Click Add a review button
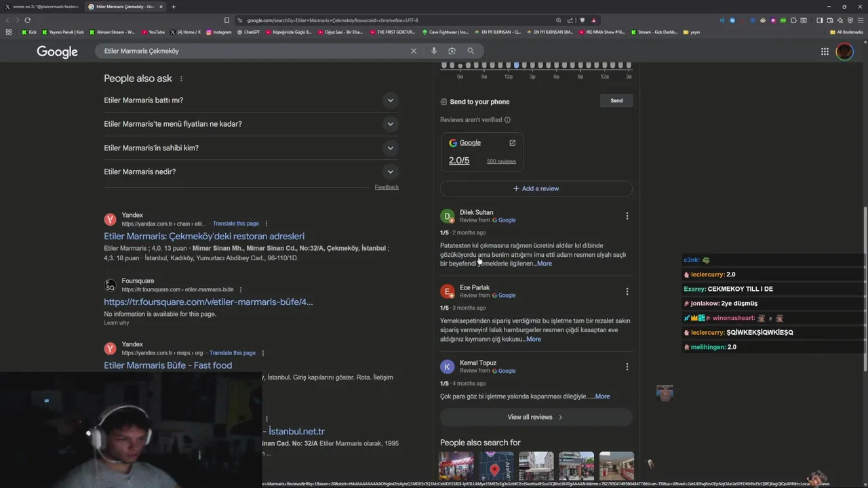Image resolution: width=868 pixels, height=488 pixels. (x=536, y=188)
